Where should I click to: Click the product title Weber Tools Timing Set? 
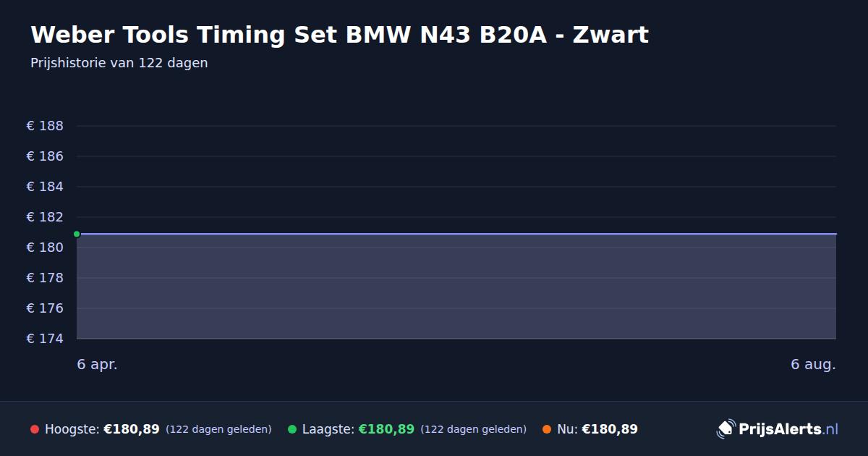(339, 35)
